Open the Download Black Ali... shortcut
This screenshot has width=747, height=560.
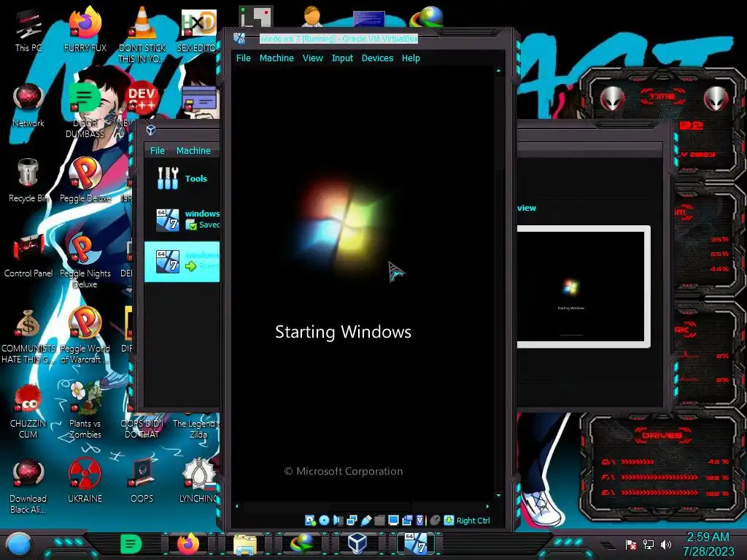coord(28,486)
